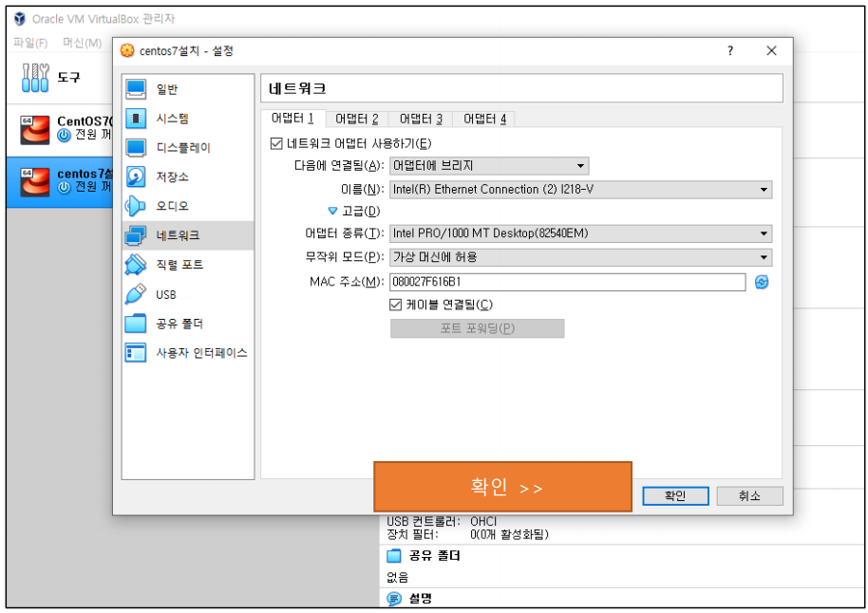Select the 공유 폴더 folder icon
The height and width of the screenshot is (613, 868).
(x=136, y=324)
